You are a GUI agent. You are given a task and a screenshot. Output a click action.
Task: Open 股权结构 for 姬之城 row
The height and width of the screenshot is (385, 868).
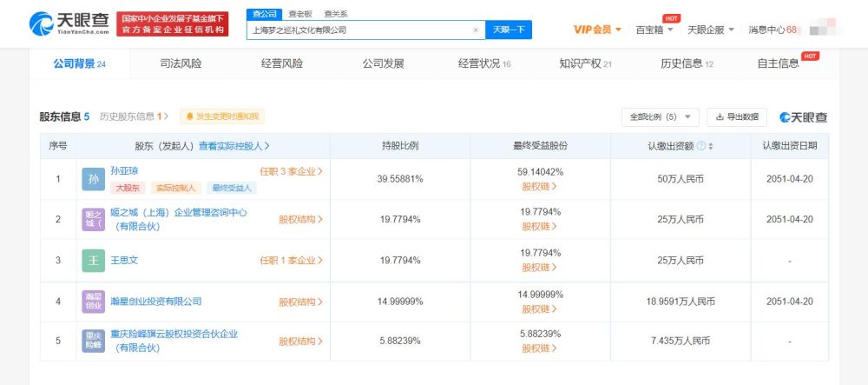[300, 219]
